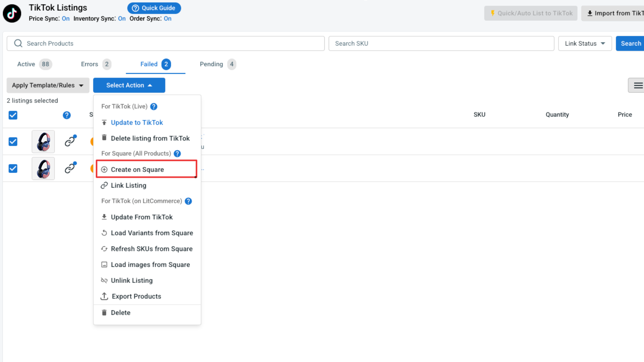
Task: Click help icon beside For Square (All Products)
Action: (177, 154)
